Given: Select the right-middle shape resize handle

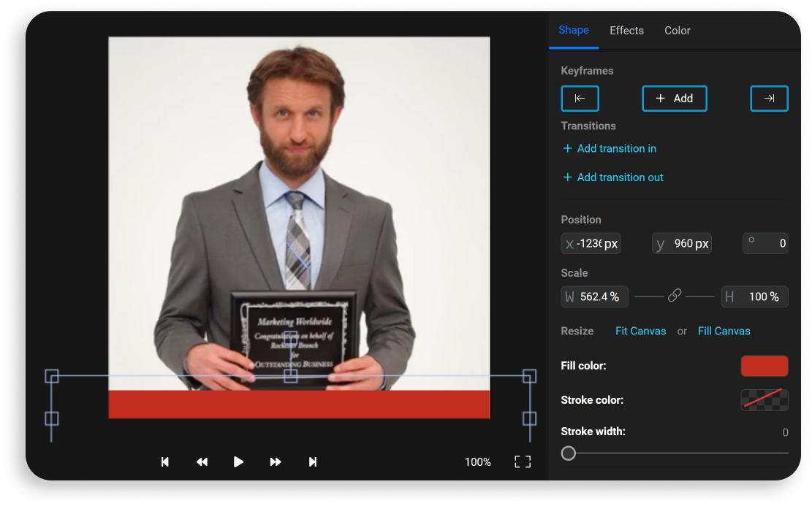Looking at the screenshot, I should tap(529, 418).
